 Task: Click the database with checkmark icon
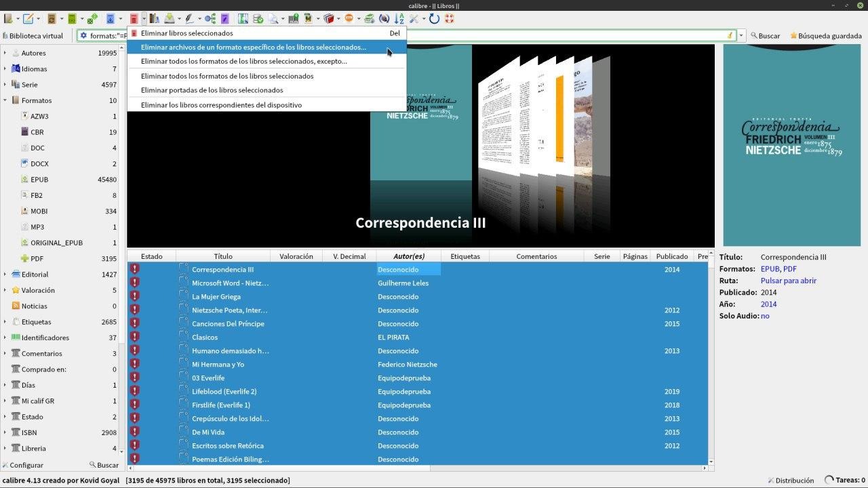[x=258, y=19]
